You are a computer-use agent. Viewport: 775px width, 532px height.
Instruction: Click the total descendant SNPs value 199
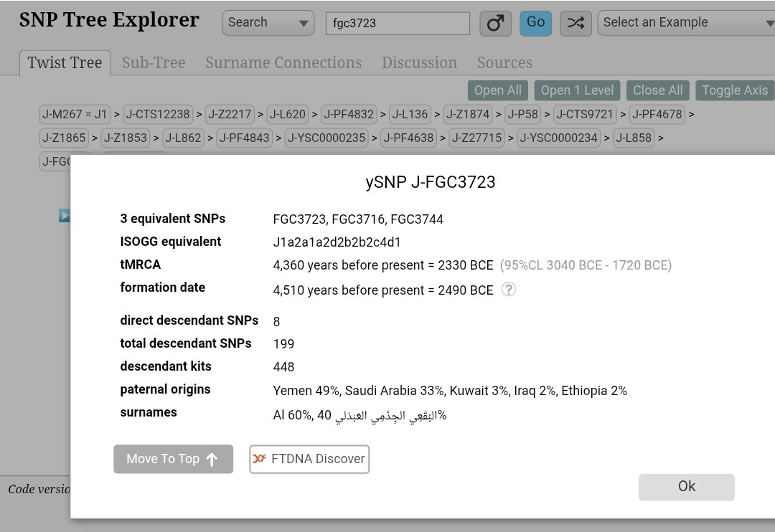pyautogui.click(x=283, y=344)
